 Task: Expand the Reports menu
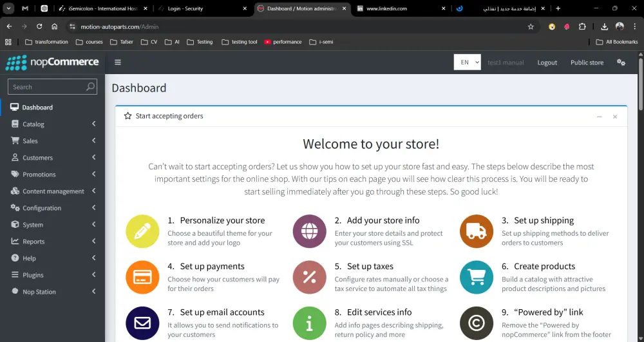[53, 242]
